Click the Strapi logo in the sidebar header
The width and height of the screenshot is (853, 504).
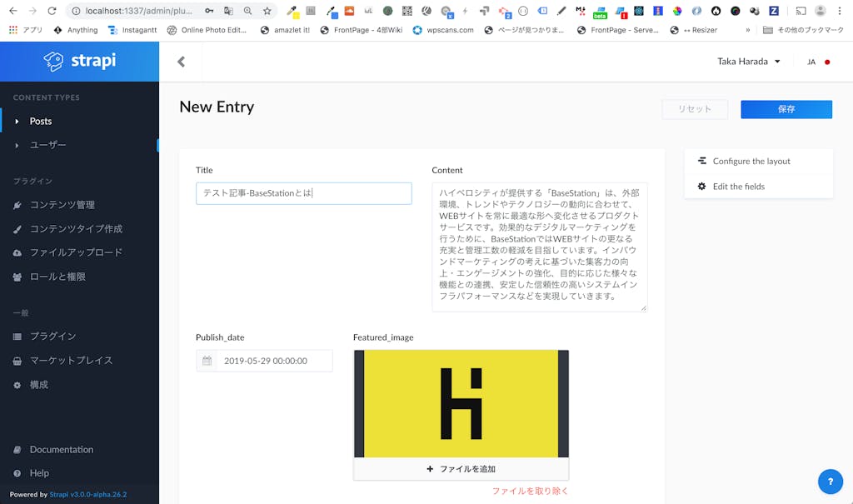[x=79, y=61]
